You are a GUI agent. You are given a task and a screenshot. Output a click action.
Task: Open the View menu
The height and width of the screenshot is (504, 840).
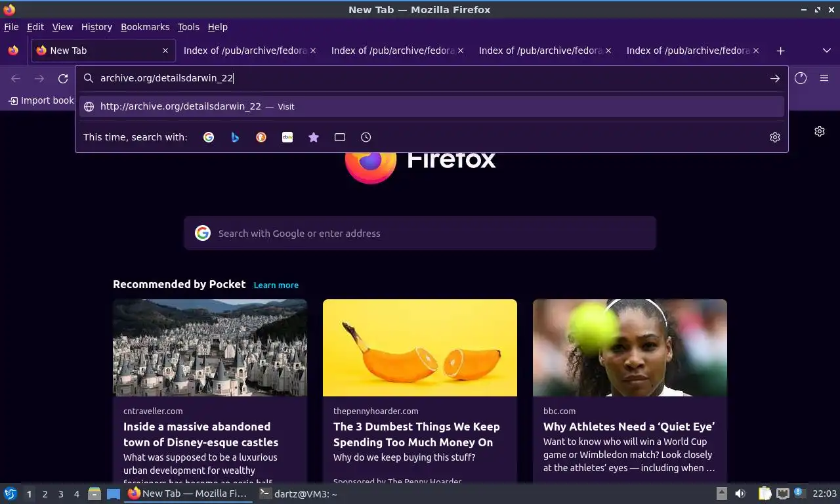[x=62, y=27]
